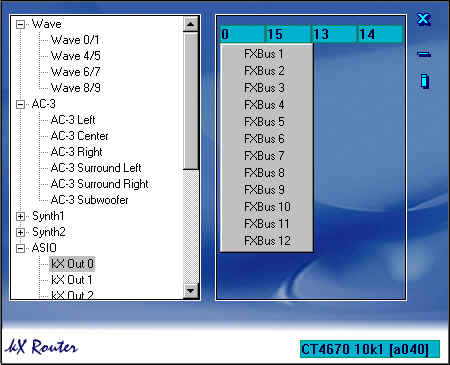Click the blue vertical panel icon

click(x=424, y=81)
